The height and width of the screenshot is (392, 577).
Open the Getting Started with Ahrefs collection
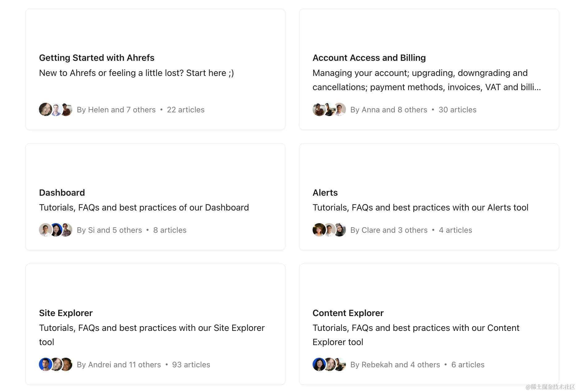(97, 58)
